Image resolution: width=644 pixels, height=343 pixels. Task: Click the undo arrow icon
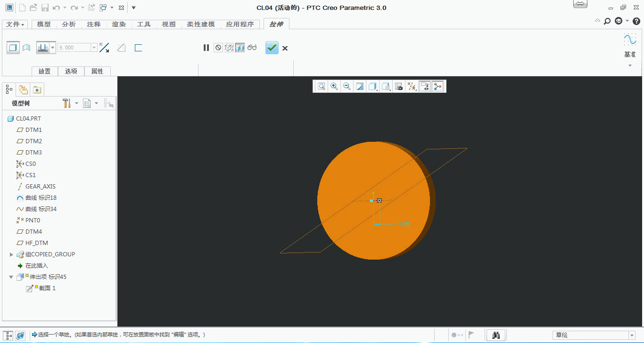pos(57,8)
